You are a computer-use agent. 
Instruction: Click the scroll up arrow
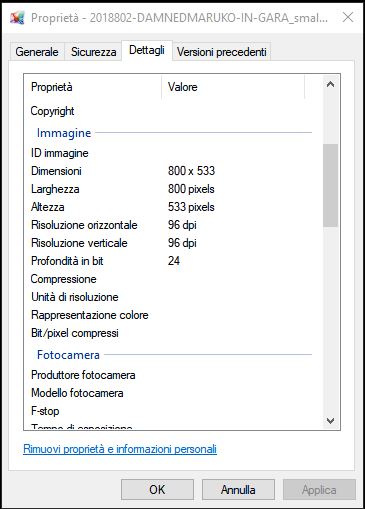(330, 84)
